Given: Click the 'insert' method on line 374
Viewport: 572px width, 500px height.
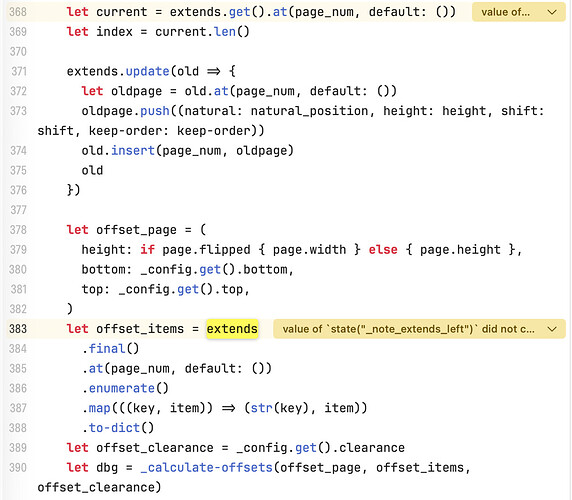Looking at the screenshot, I should click(133, 151).
